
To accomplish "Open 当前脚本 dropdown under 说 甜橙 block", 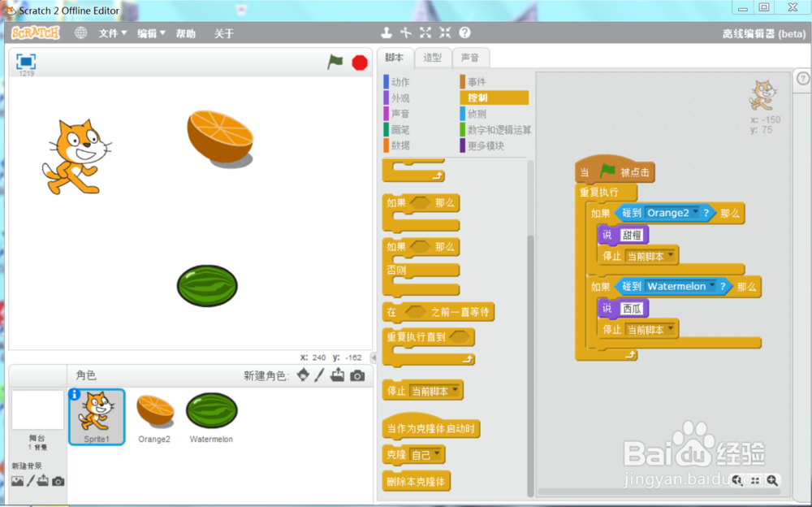I will click(671, 256).
